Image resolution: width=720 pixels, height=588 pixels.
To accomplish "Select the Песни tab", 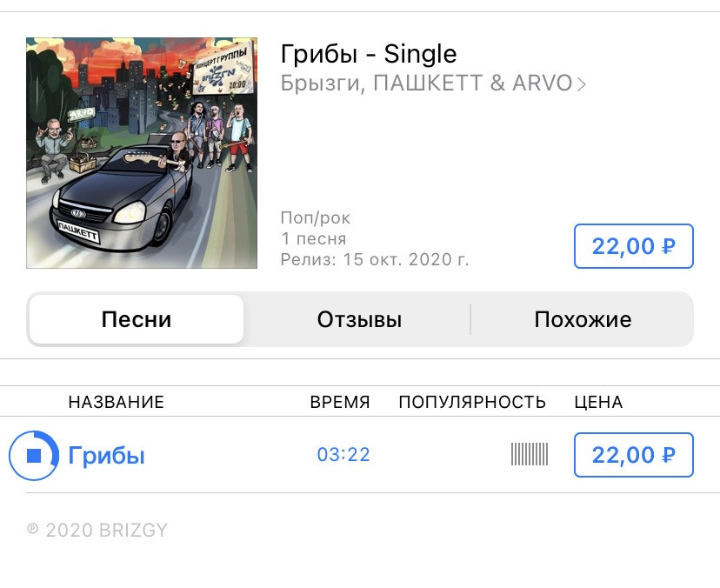I will pos(137,319).
